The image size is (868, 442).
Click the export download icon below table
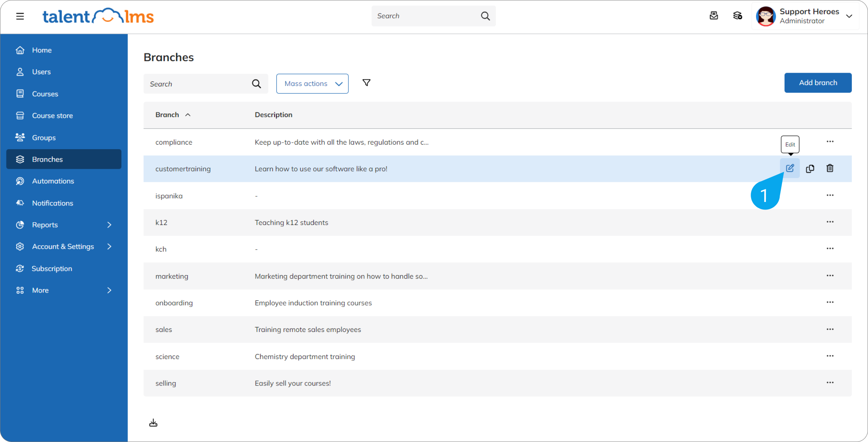pyautogui.click(x=153, y=423)
